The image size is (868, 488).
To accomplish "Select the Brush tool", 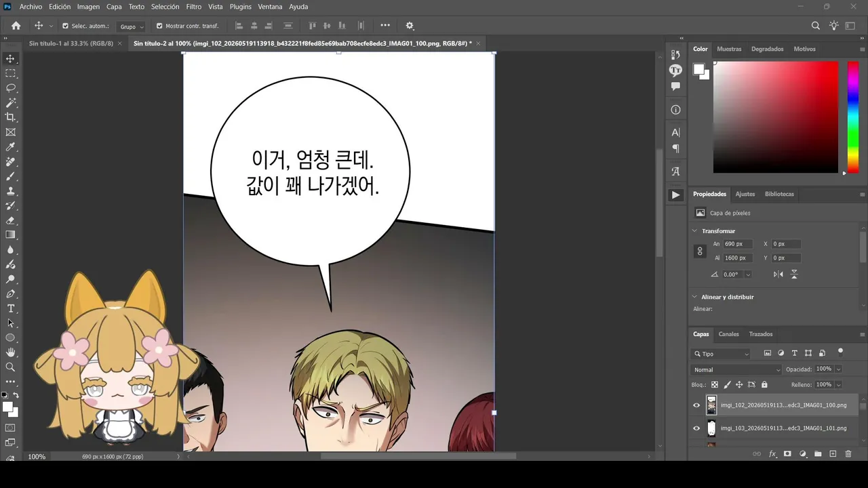I will 10,176.
